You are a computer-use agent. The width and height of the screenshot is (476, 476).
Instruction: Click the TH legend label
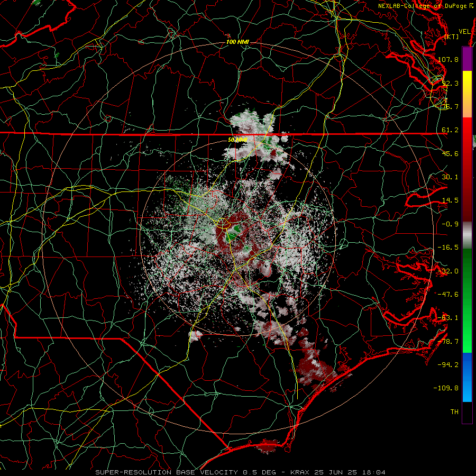pos(454,412)
